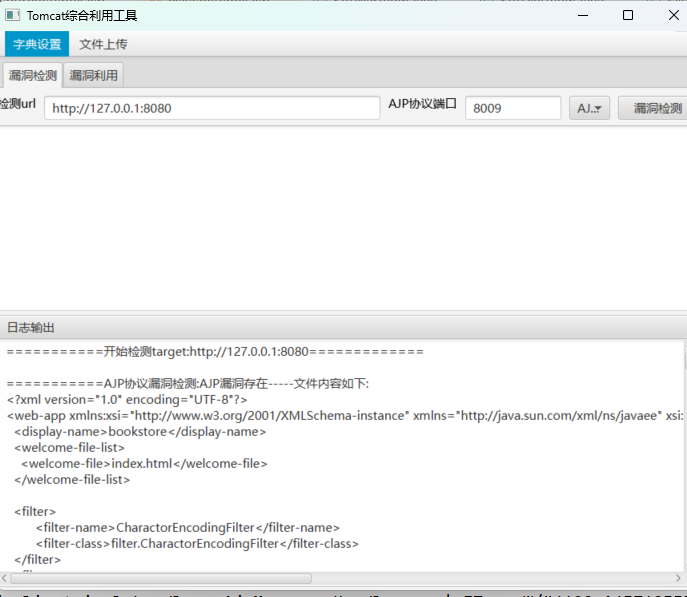Click the filter-name CharactorEncodingFilter line
Screen dimensions: 687x597
click(188, 527)
